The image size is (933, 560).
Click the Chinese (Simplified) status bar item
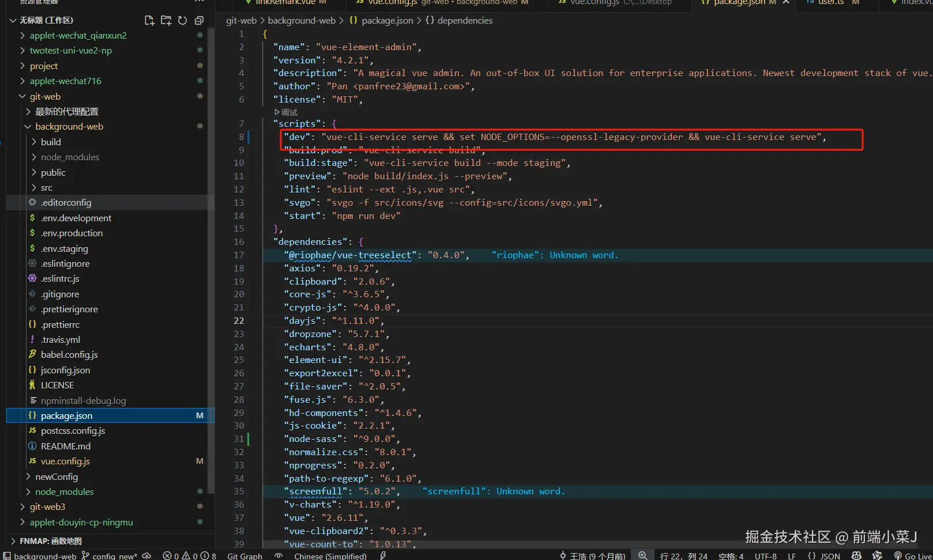pos(330,556)
